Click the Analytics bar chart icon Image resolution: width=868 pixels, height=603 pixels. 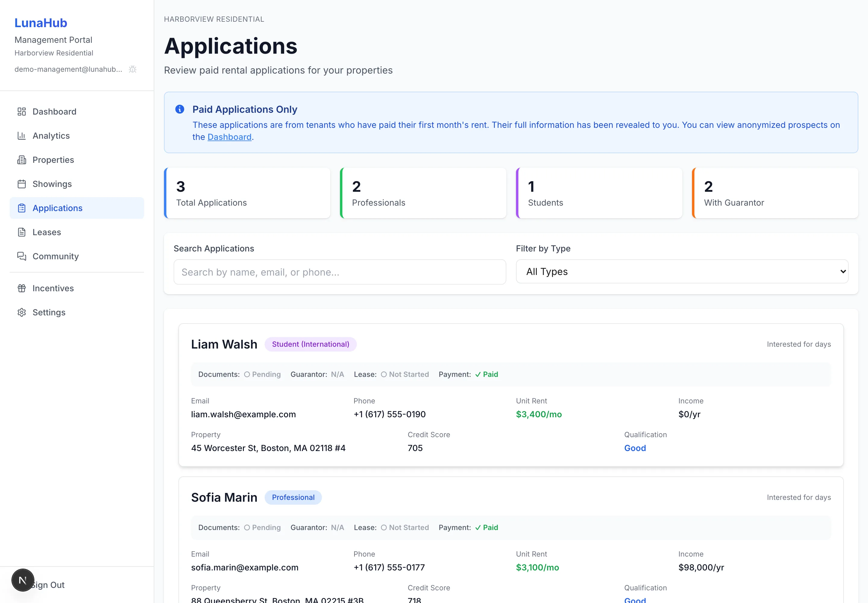click(x=21, y=136)
